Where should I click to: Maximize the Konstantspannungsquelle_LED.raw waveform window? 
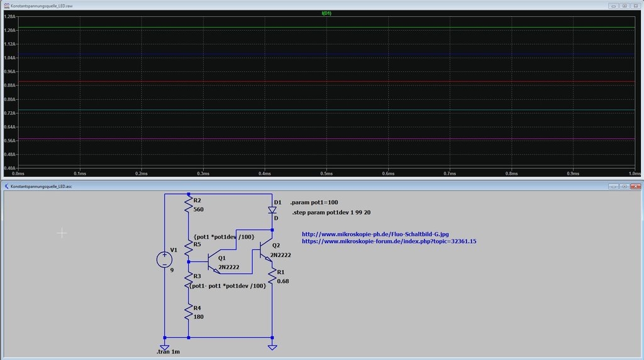(x=625, y=5)
